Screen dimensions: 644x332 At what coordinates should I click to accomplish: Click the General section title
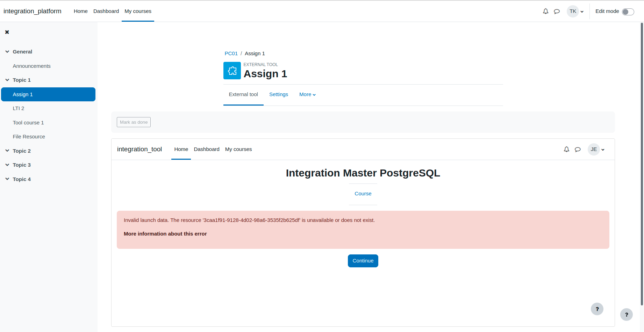click(22, 52)
